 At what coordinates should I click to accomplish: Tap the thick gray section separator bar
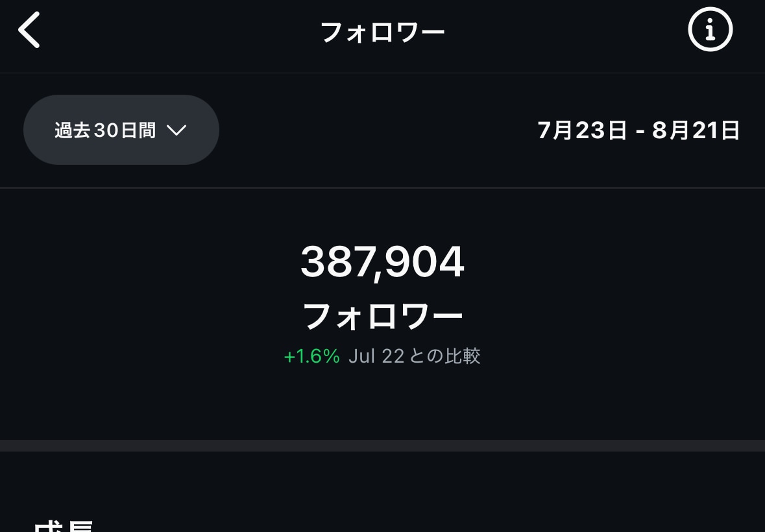click(383, 446)
